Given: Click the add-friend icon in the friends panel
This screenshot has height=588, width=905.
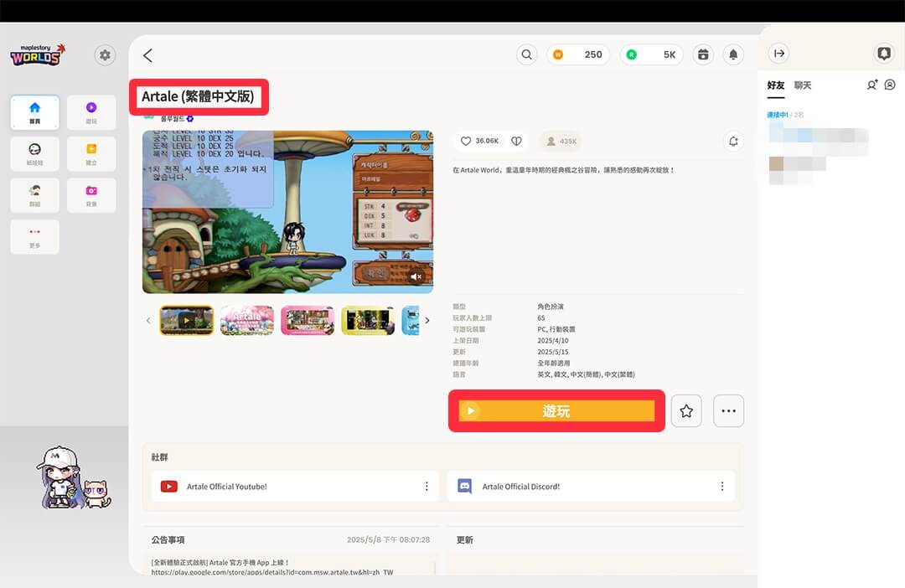Looking at the screenshot, I should [x=871, y=85].
